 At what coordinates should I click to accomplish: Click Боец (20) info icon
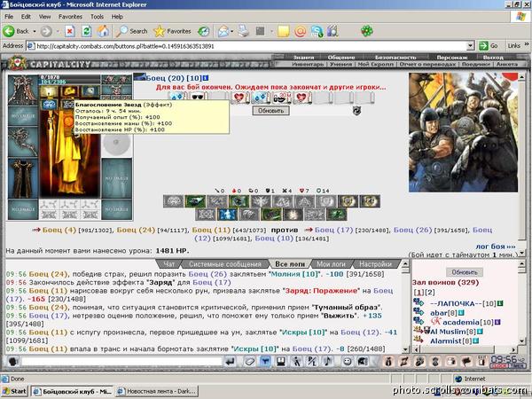206,78
